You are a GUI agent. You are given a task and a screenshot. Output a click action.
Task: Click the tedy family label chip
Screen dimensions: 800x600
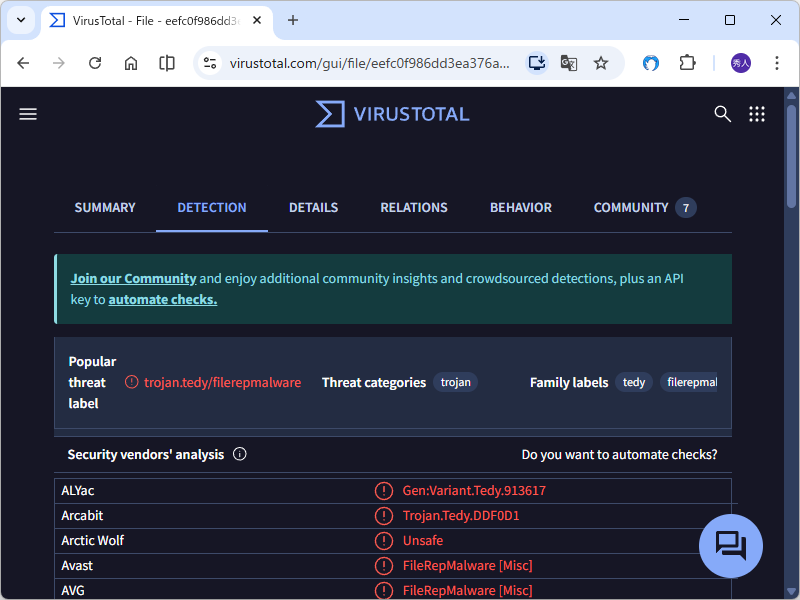tap(633, 382)
